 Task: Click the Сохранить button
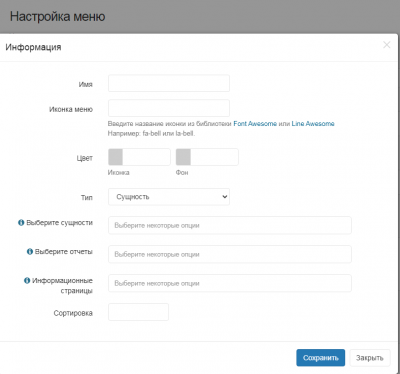point(321,358)
